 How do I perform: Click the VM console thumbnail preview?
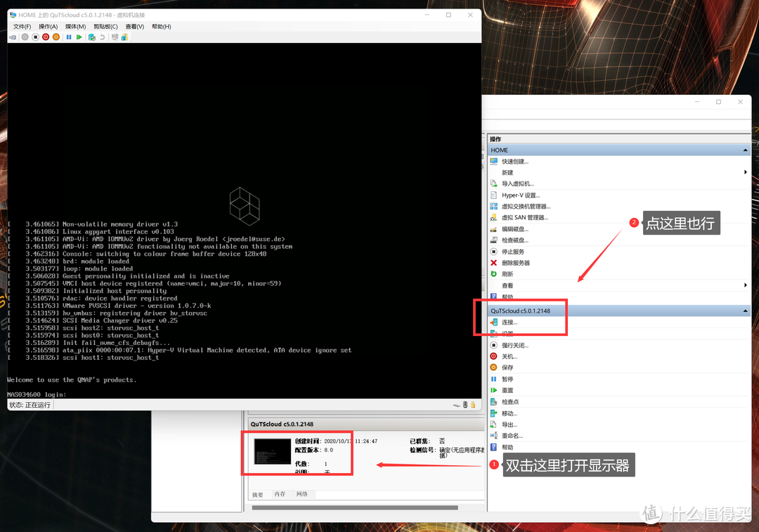pos(273,452)
